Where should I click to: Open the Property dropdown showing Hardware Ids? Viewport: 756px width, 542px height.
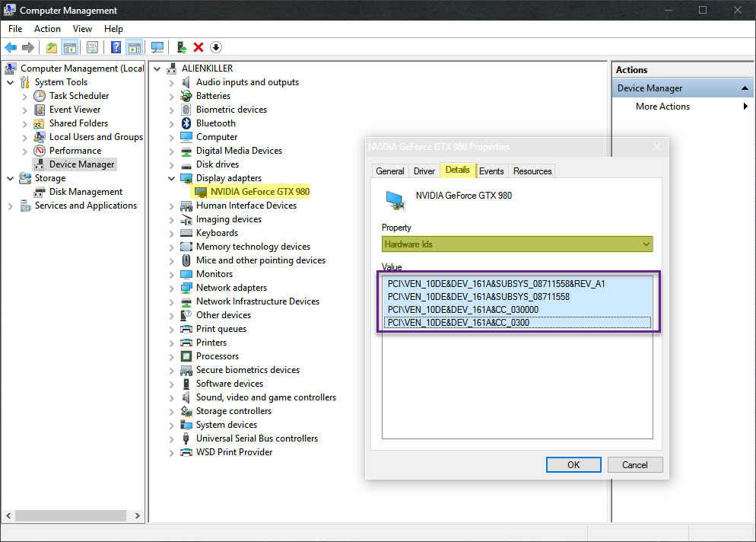click(517, 244)
